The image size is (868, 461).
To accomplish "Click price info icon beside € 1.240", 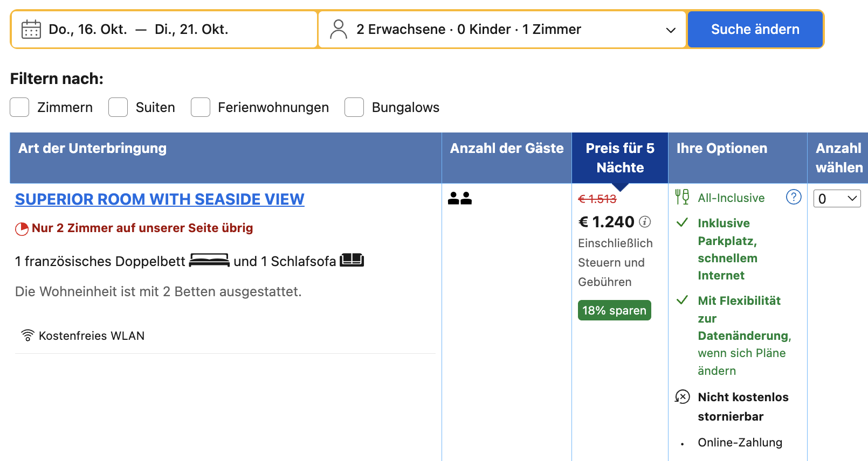I will [645, 221].
